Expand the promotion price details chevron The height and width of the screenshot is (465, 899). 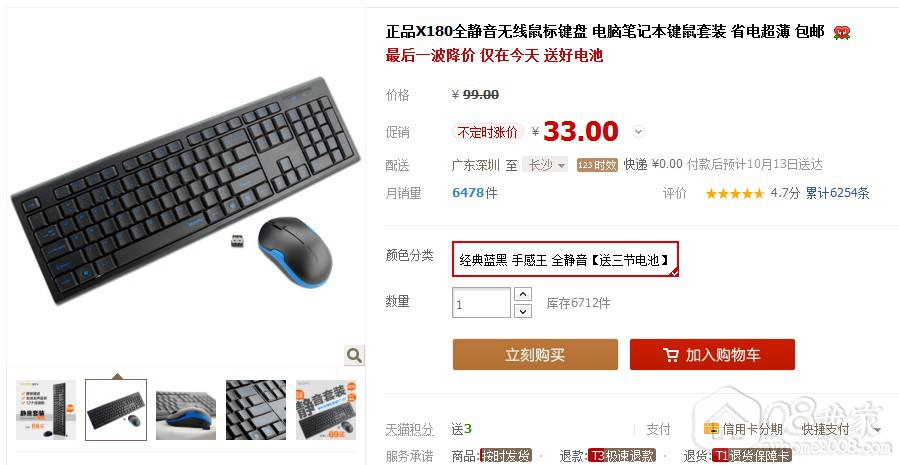pos(638,132)
